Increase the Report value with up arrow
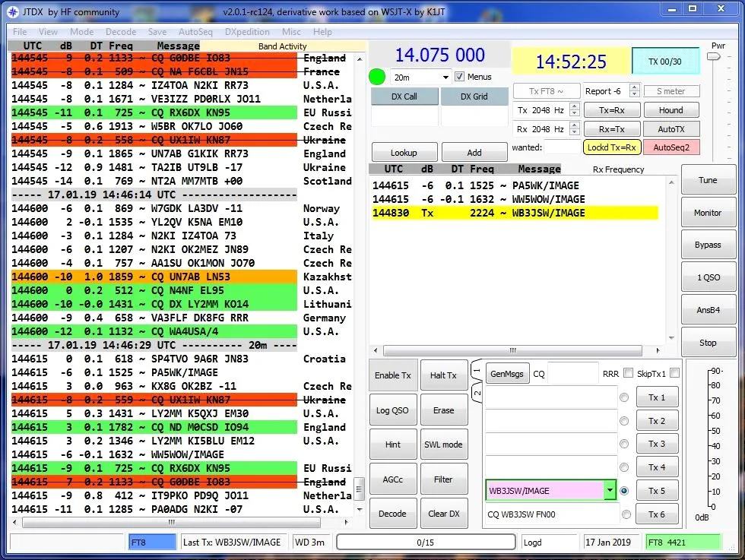 click(634, 87)
